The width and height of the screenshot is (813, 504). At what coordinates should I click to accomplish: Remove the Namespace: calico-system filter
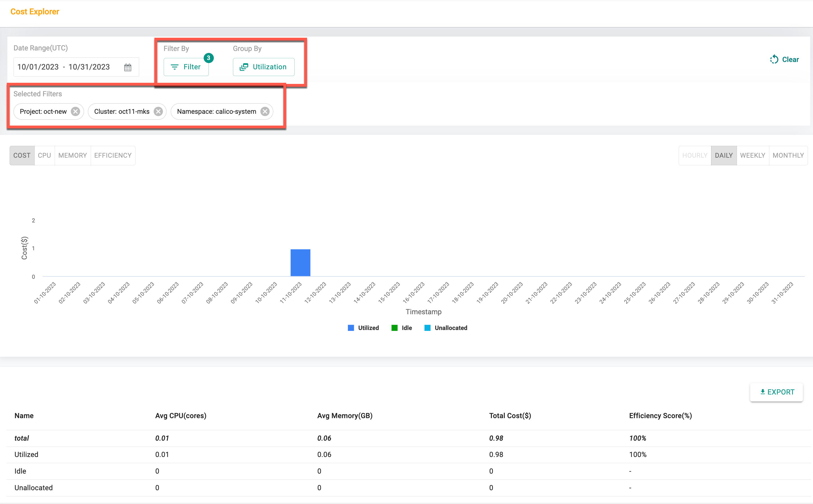(265, 111)
